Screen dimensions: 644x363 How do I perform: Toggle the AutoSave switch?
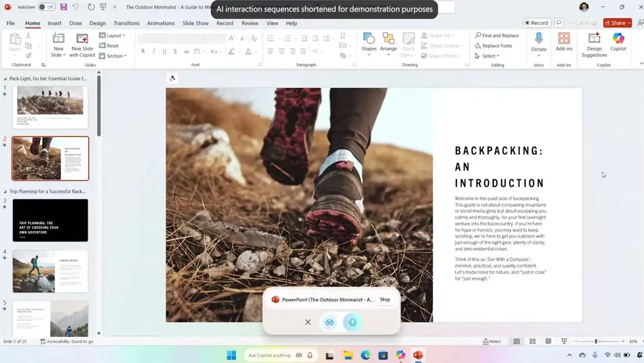coord(46,7)
